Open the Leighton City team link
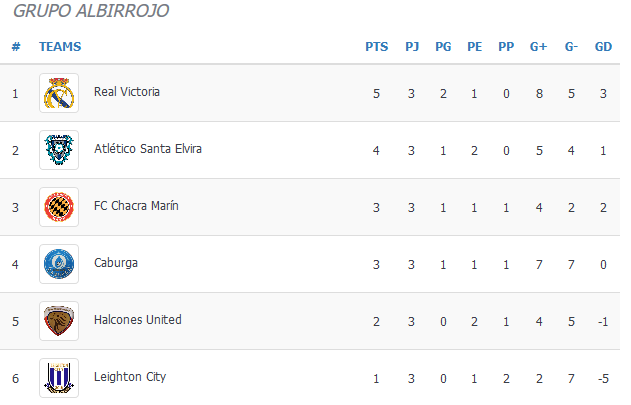631x405 pixels. click(x=130, y=377)
